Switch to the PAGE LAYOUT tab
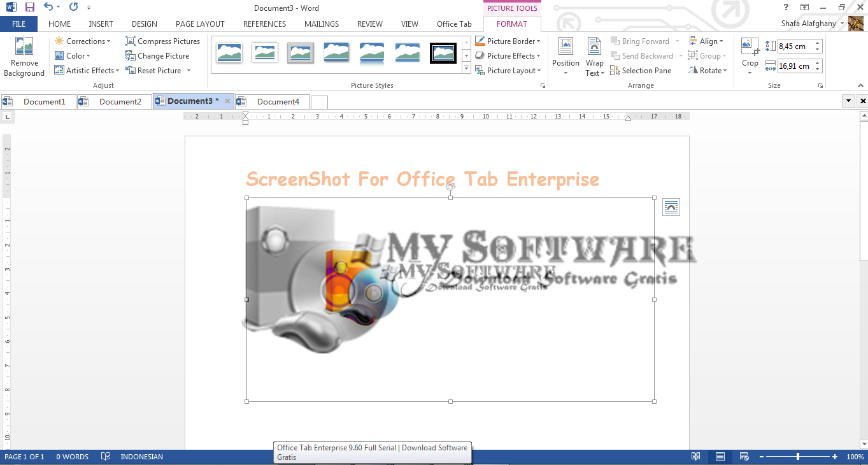Screen dimensions: 868x465 [x=200, y=24]
